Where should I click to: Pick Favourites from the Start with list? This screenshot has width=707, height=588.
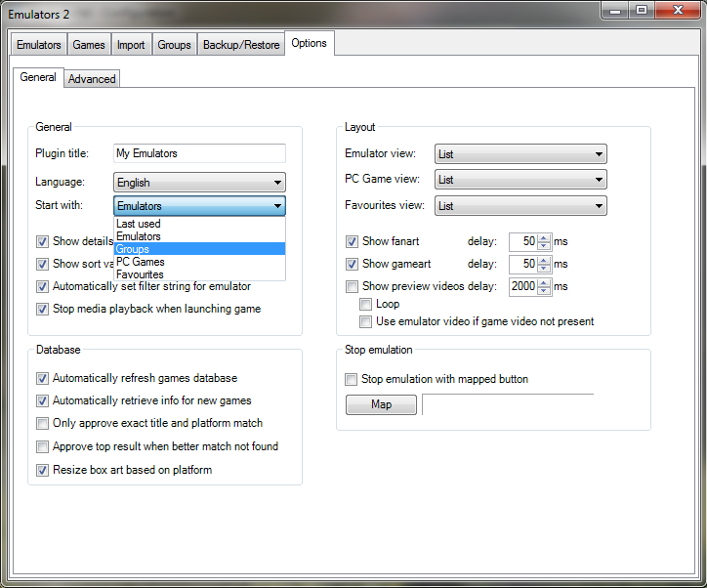click(200, 274)
